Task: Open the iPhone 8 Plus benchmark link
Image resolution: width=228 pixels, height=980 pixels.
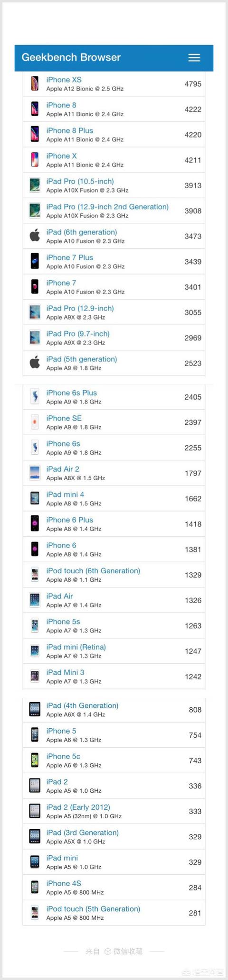Action: 69,130
